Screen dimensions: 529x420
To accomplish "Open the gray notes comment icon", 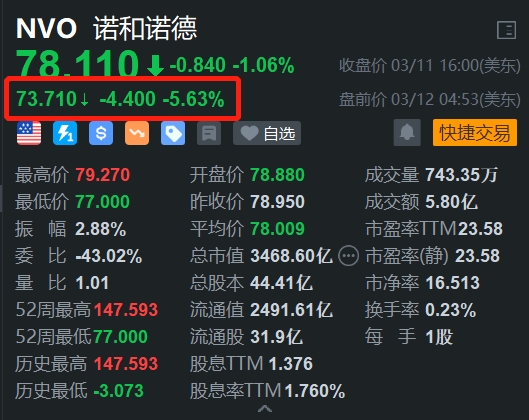I will tap(209, 133).
